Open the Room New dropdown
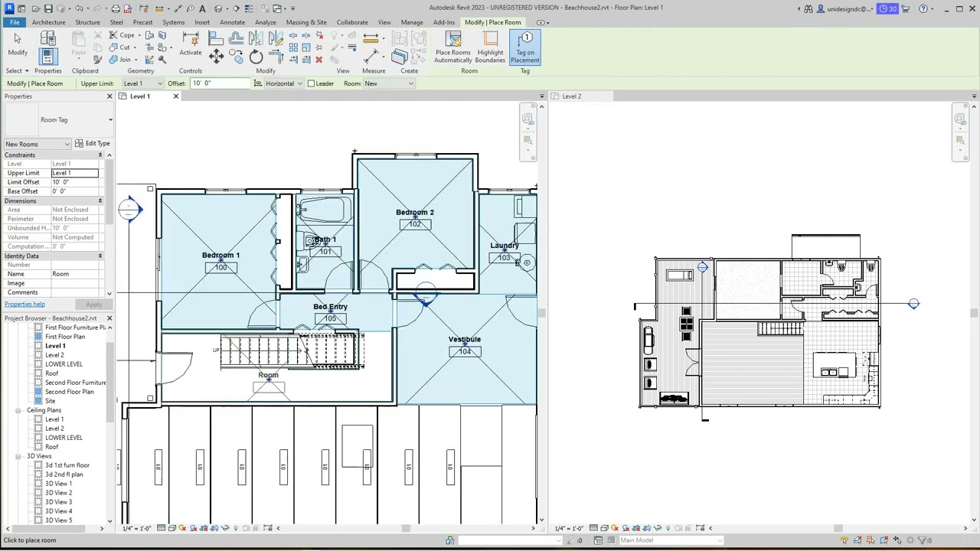 coord(389,83)
